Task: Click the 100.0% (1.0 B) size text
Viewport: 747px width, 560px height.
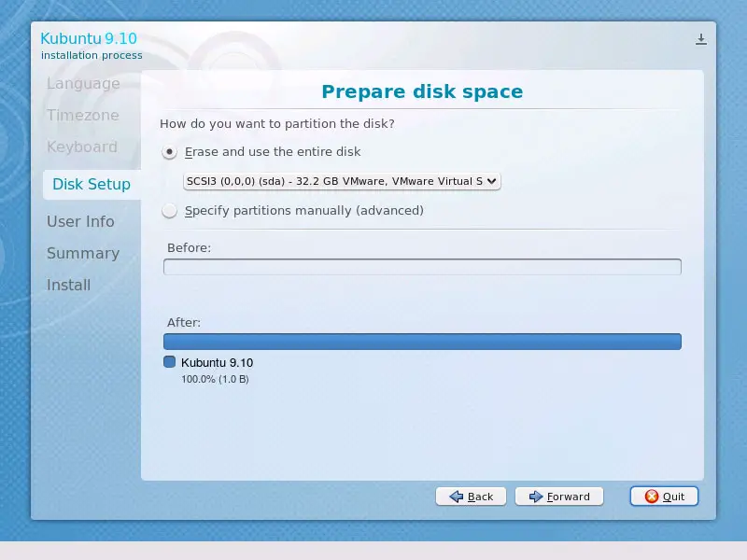Action: tap(215, 379)
